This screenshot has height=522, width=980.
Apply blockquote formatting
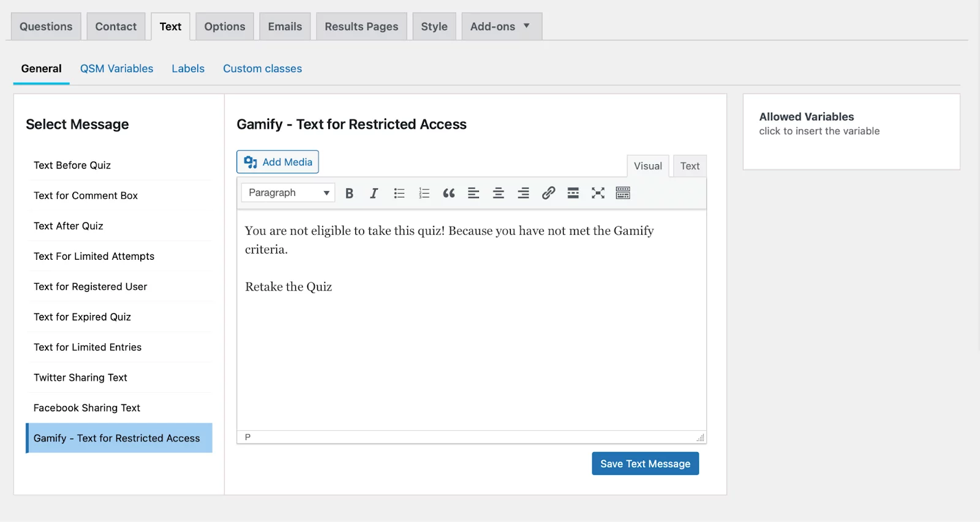click(449, 193)
